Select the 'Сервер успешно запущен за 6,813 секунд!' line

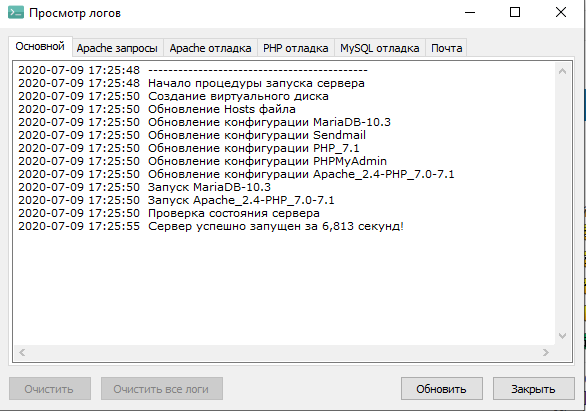tap(211, 226)
